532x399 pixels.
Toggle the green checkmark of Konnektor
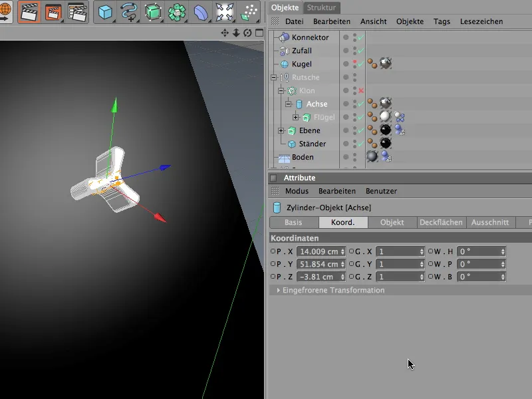[361, 38]
